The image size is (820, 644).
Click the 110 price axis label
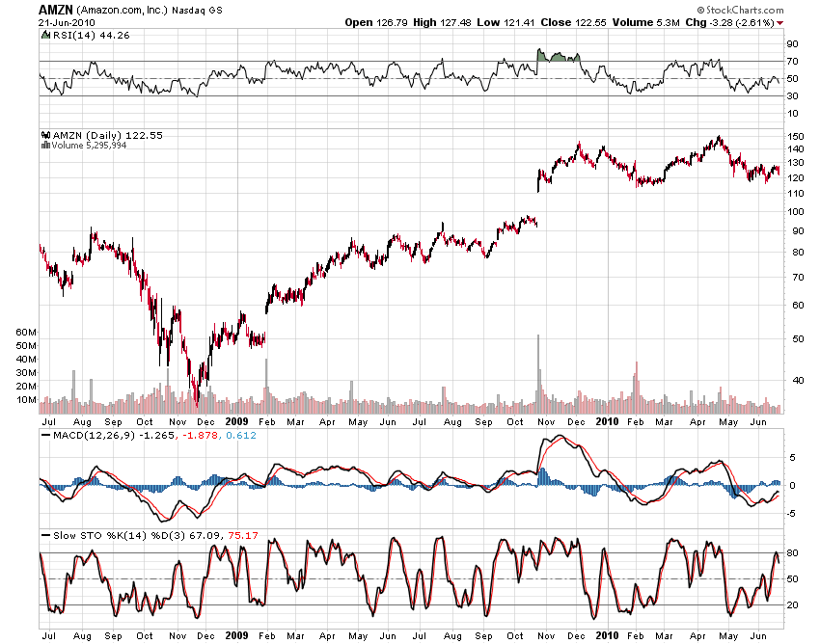[x=796, y=194]
